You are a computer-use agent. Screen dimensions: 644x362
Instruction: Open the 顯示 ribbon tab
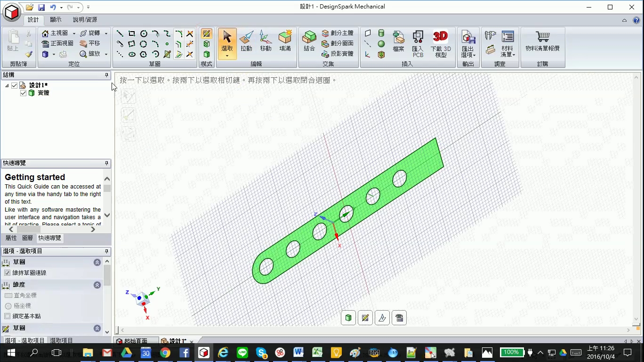(x=56, y=20)
